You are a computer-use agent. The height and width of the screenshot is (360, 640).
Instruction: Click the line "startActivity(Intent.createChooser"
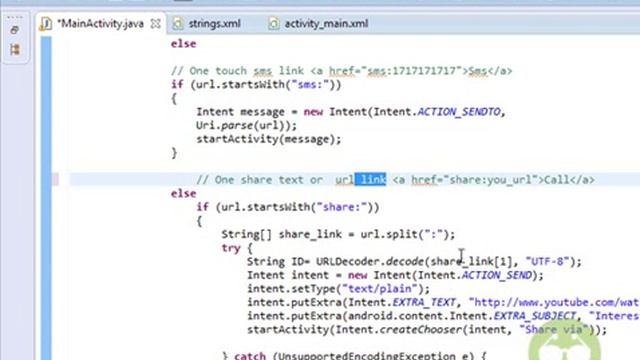pyautogui.click(x=427, y=329)
